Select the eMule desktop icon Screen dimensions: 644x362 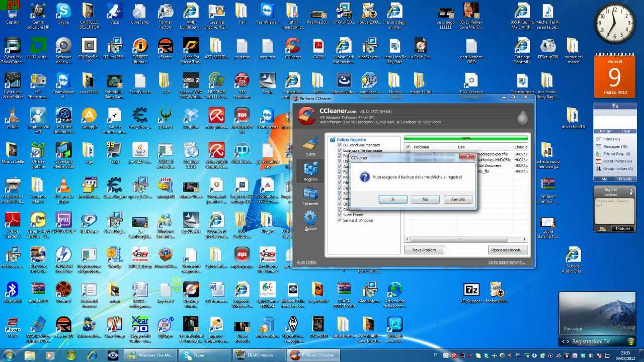point(13,119)
